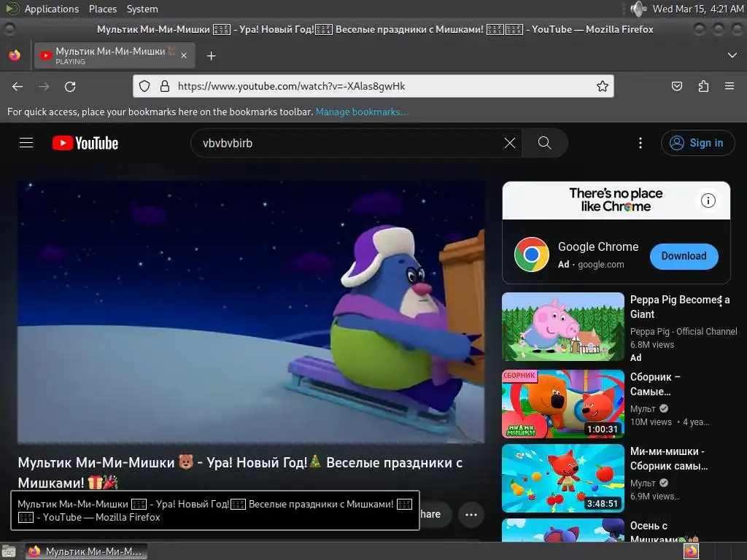Click the Manage bookmarks link
The width and height of the screenshot is (747, 560).
362,112
